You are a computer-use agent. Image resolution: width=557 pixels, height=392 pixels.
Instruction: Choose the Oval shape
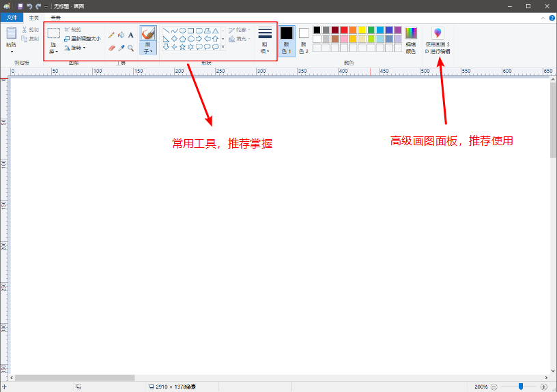point(182,31)
